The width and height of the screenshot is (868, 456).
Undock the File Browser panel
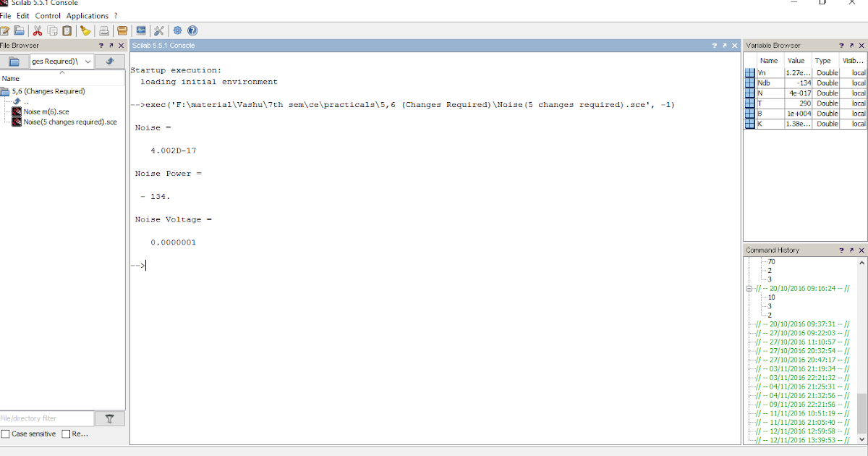[111, 46]
